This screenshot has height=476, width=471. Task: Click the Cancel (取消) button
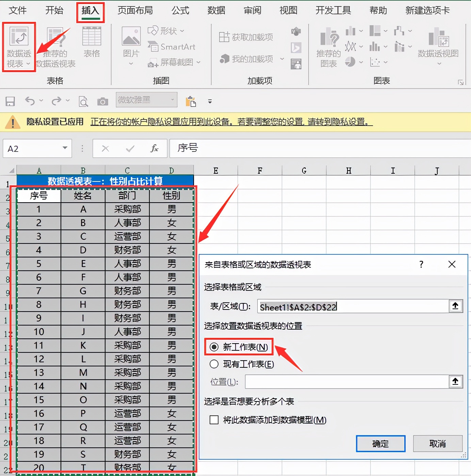coord(438,444)
